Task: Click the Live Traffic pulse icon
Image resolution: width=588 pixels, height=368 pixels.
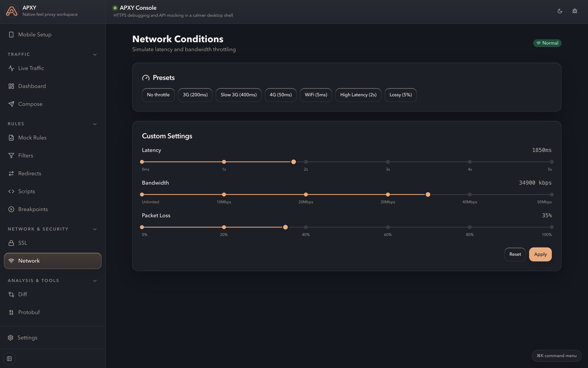Action: 11,68
